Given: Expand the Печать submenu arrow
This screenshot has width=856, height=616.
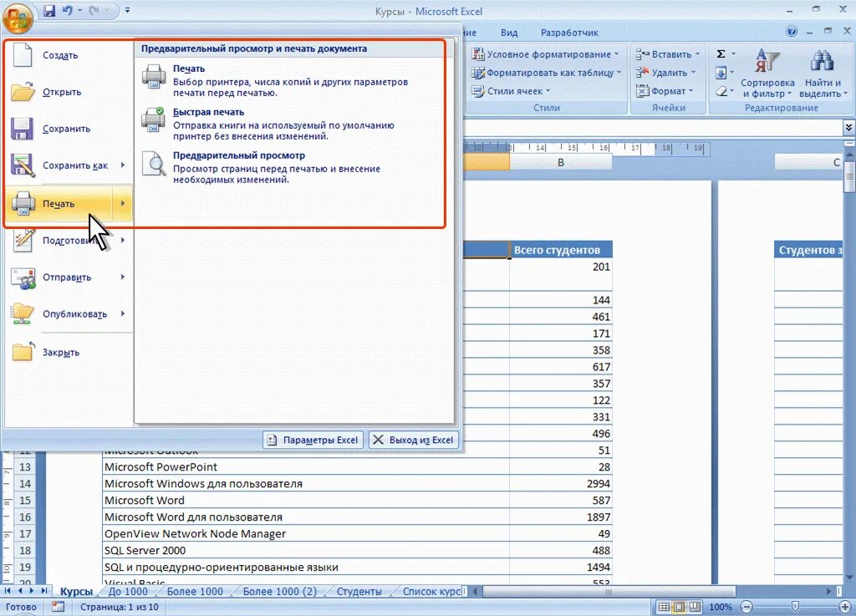Looking at the screenshot, I should tap(123, 203).
